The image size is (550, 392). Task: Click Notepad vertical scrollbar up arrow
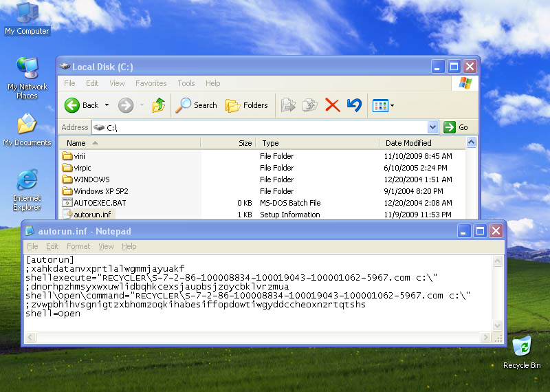(x=497, y=261)
